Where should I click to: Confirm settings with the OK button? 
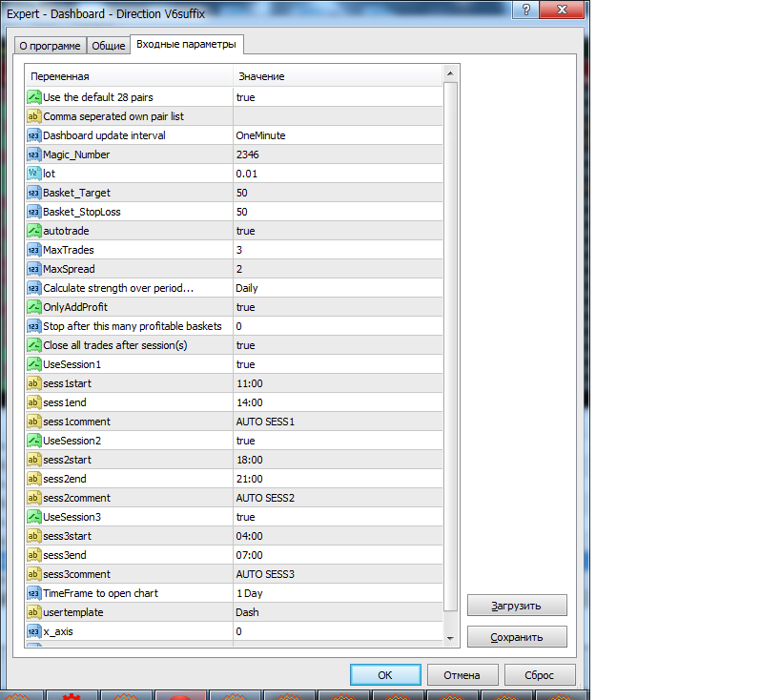[x=385, y=674]
